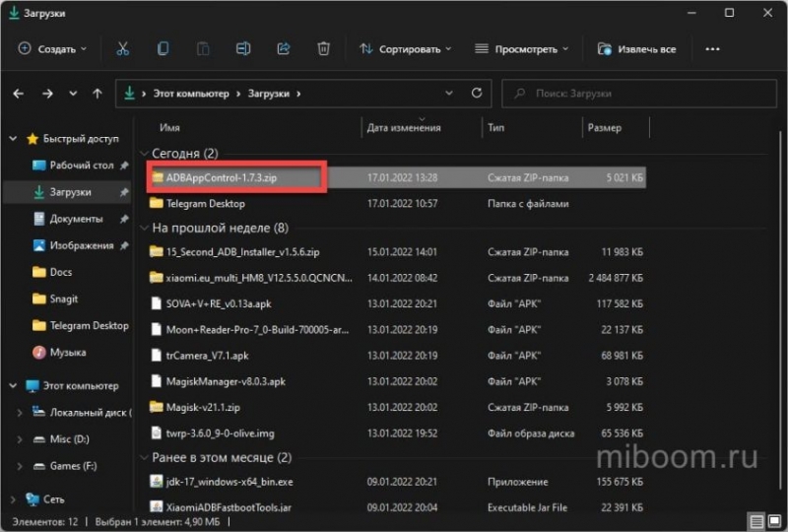
Task: Select Загрузки in quick access sidebar
Action: tap(68, 192)
